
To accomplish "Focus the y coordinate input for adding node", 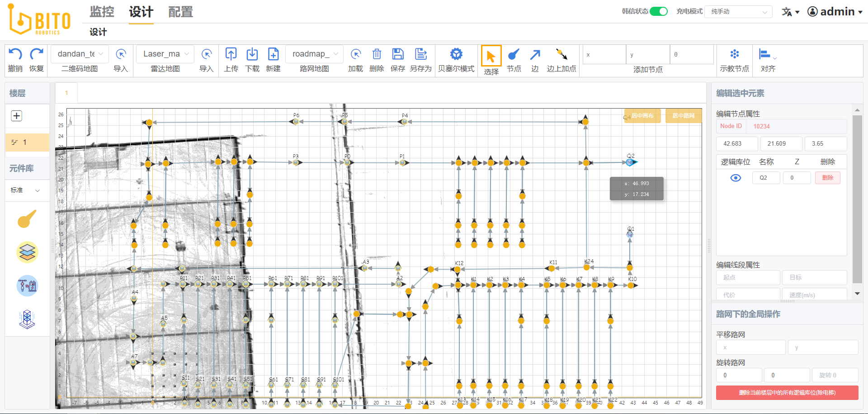I will [648, 55].
